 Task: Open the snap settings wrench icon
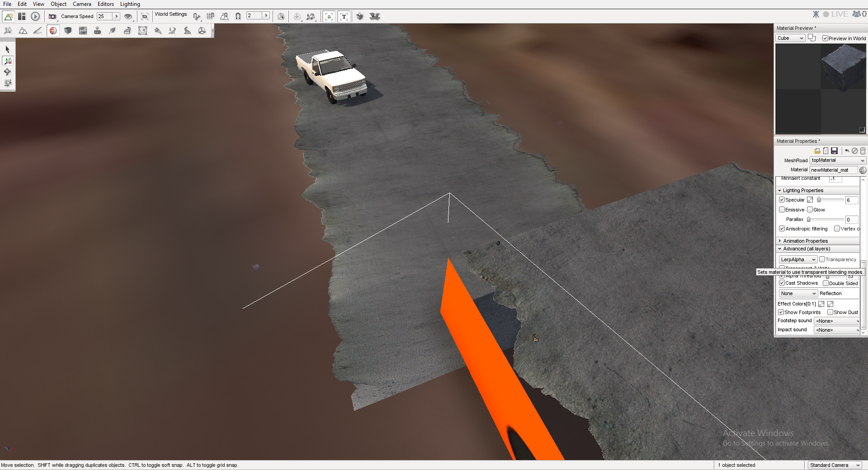coord(197,16)
